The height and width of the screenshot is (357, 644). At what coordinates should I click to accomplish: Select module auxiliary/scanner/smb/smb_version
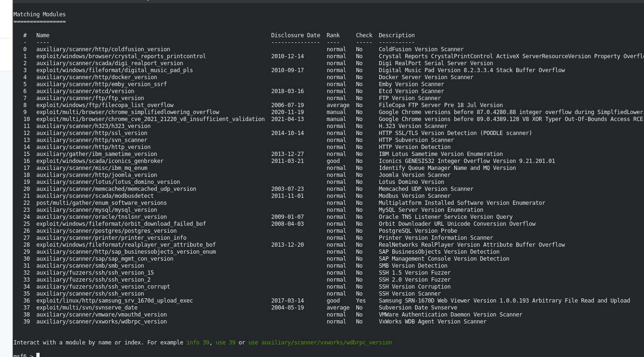pos(90,266)
